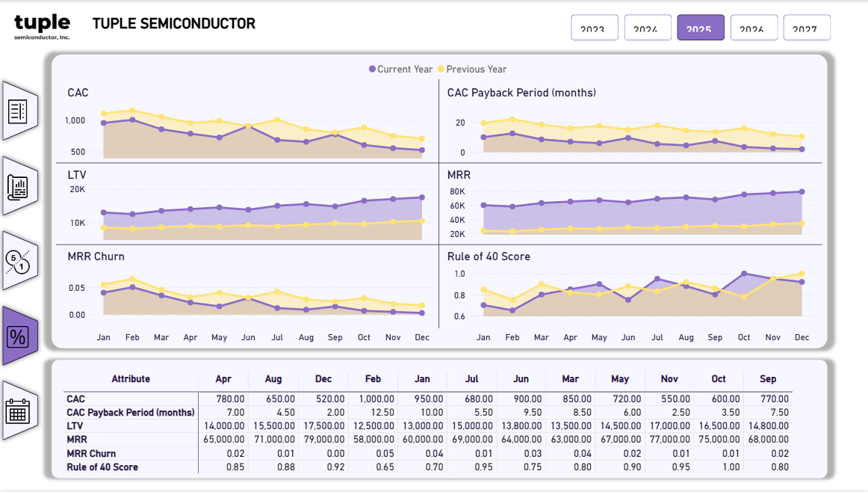The height and width of the screenshot is (492, 868).
Task: Click the Tuple Semiconductor logo
Action: [x=42, y=27]
